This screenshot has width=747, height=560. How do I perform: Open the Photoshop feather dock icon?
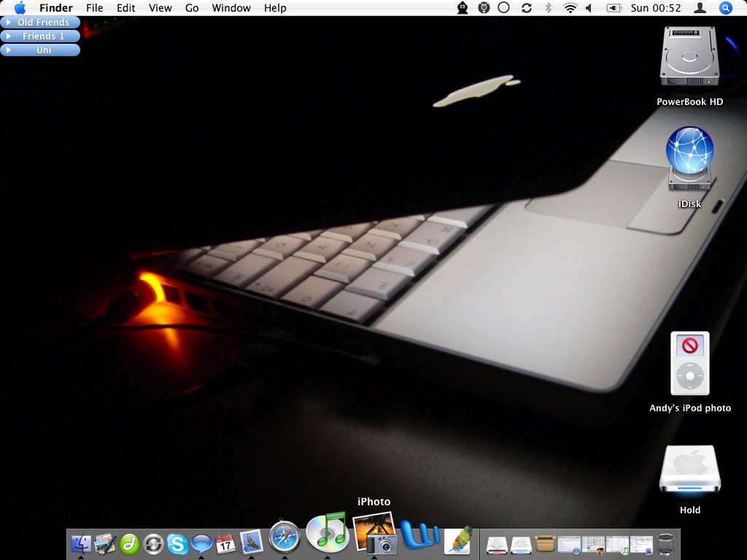point(458,540)
